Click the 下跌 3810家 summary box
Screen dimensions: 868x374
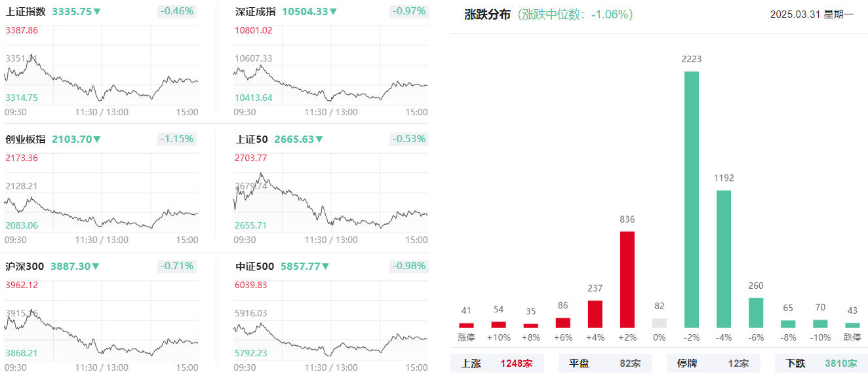(x=821, y=363)
